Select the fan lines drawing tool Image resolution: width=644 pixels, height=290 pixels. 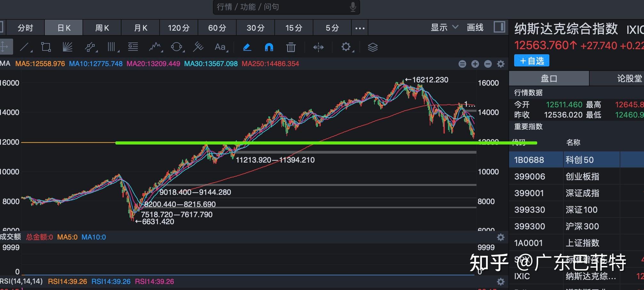pyautogui.click(x=67, y=47)
